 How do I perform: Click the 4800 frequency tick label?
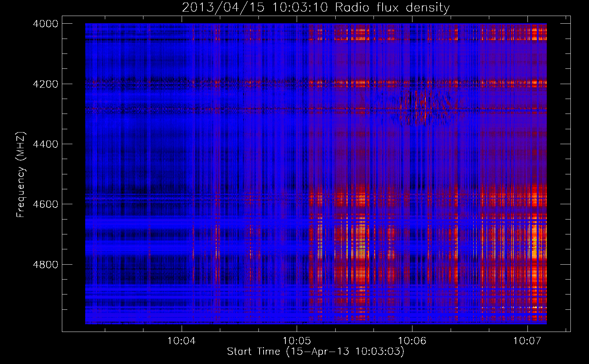click(x=46, y=265)
